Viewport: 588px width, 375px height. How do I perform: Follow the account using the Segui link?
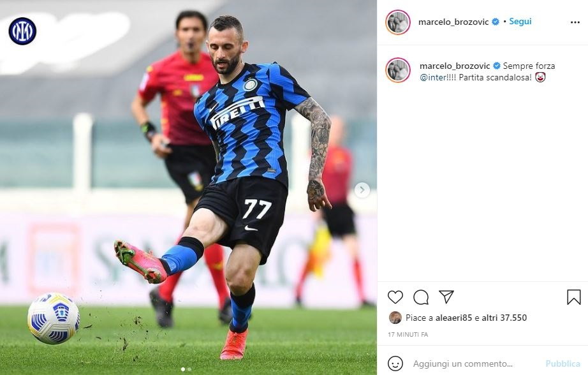point(520,22)
